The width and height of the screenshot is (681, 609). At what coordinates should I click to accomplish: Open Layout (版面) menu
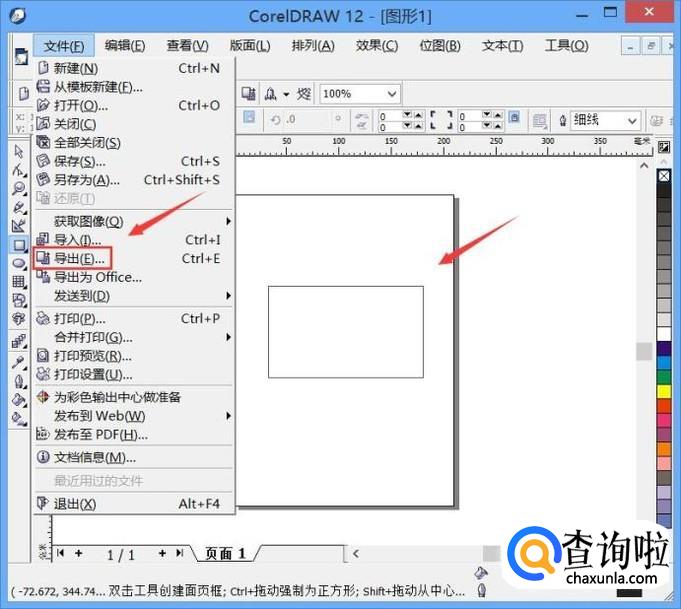(250, 45)
